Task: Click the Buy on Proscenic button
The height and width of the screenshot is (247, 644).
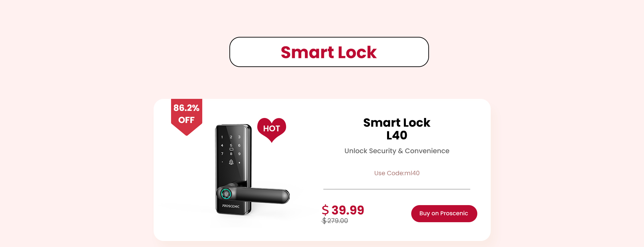Action: tap(444, 213)
